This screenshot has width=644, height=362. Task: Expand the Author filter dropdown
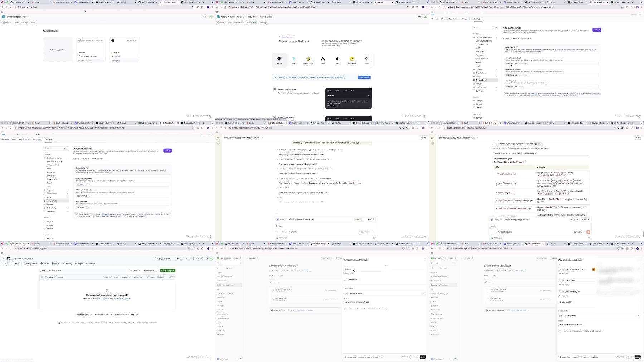(x=107, y=277)
